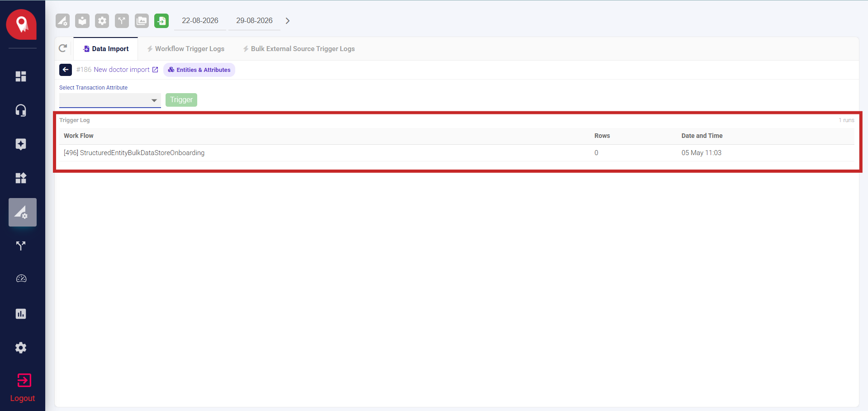Click the Trigger Log heading
The height and width of the screenshot is (411, 868).
[75, 120]
